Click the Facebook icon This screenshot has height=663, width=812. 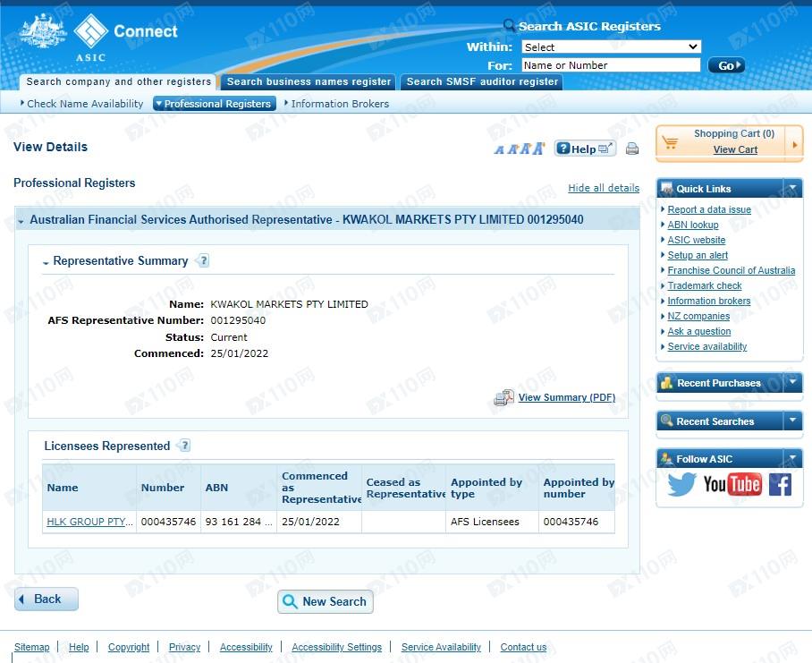tap(780, 484)
